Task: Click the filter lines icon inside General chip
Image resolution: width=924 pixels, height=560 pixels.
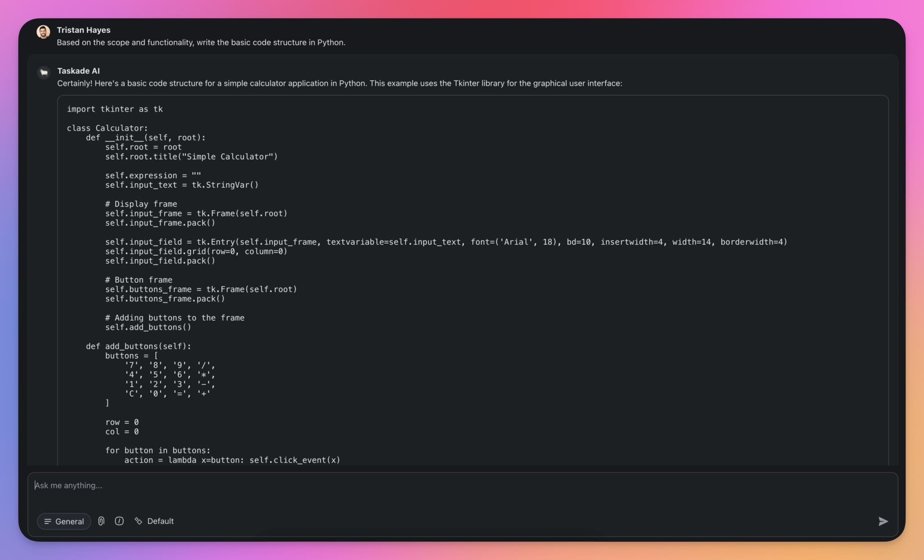Action: click(x=48, y=521)
